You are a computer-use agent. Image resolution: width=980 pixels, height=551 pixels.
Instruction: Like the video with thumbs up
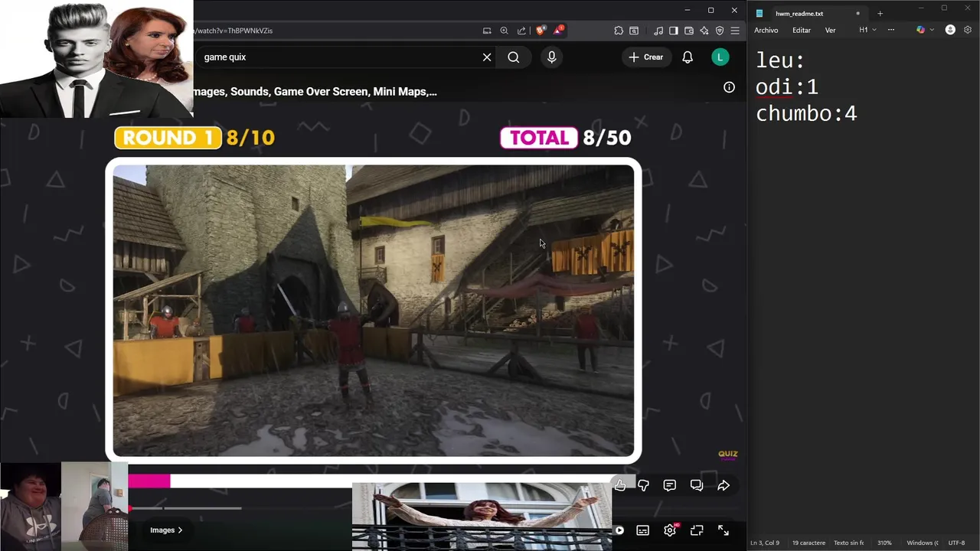pos(619,485)
